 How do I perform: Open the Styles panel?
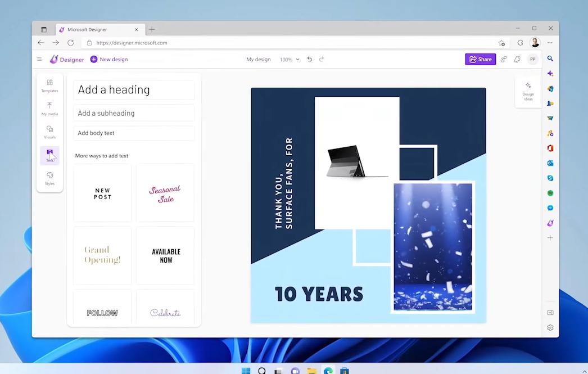click(49, 178)
